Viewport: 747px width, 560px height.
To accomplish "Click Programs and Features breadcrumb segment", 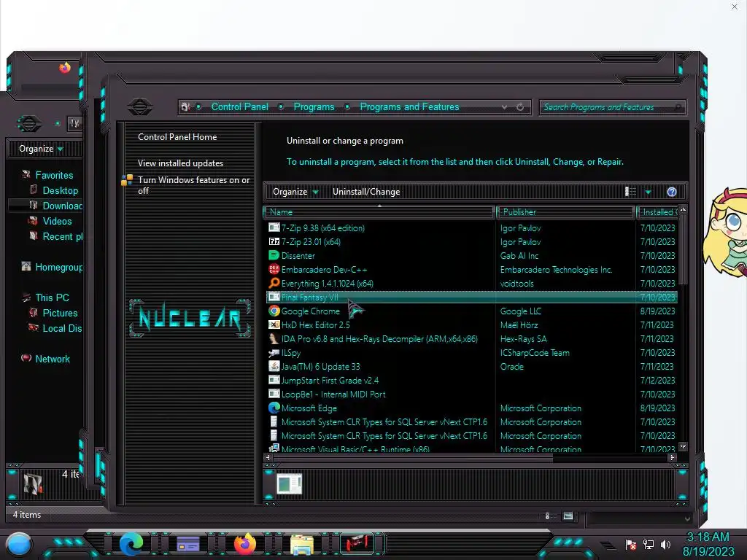I will click(x=409, y=106).
